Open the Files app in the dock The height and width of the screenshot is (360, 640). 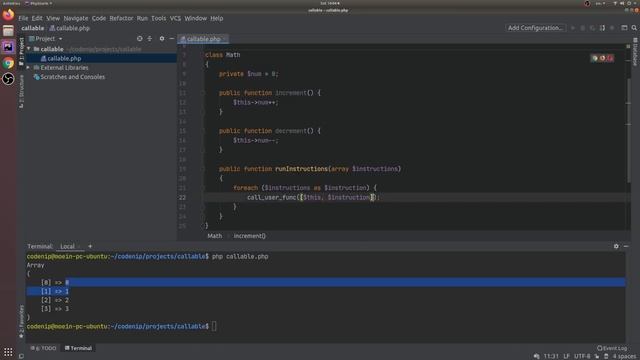click(x=8, y=31)
